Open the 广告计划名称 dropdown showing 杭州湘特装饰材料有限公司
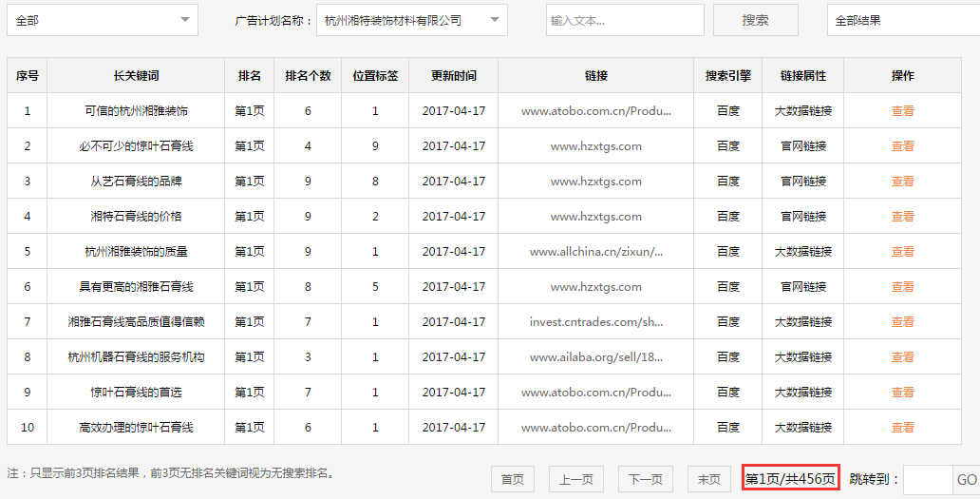 pyautogui.click(x=412, y=20)
